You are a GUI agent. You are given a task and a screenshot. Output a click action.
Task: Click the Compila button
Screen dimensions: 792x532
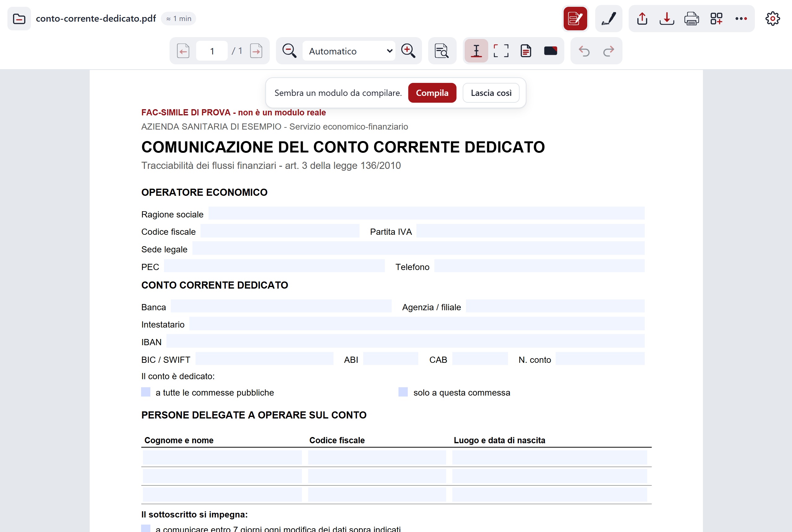pos(432,93)
